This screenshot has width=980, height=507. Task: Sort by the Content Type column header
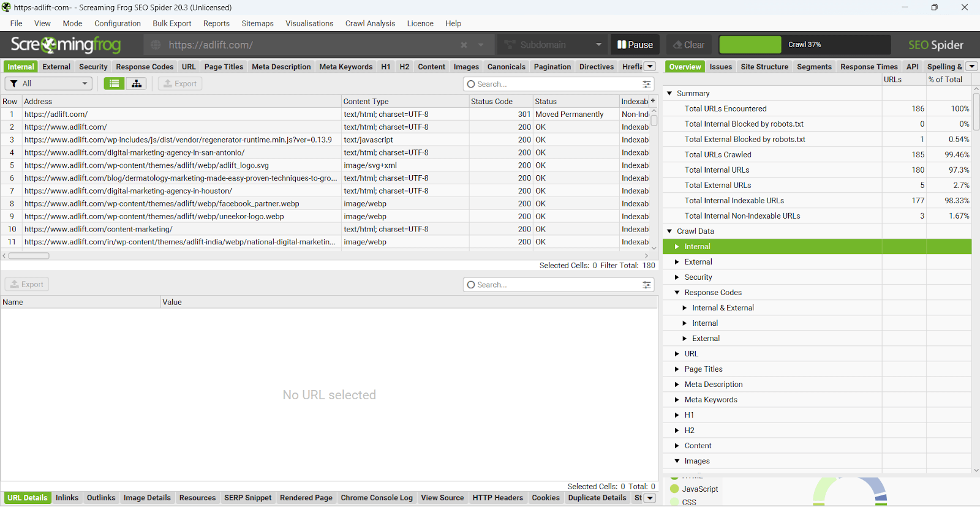(x=405, y=101)
